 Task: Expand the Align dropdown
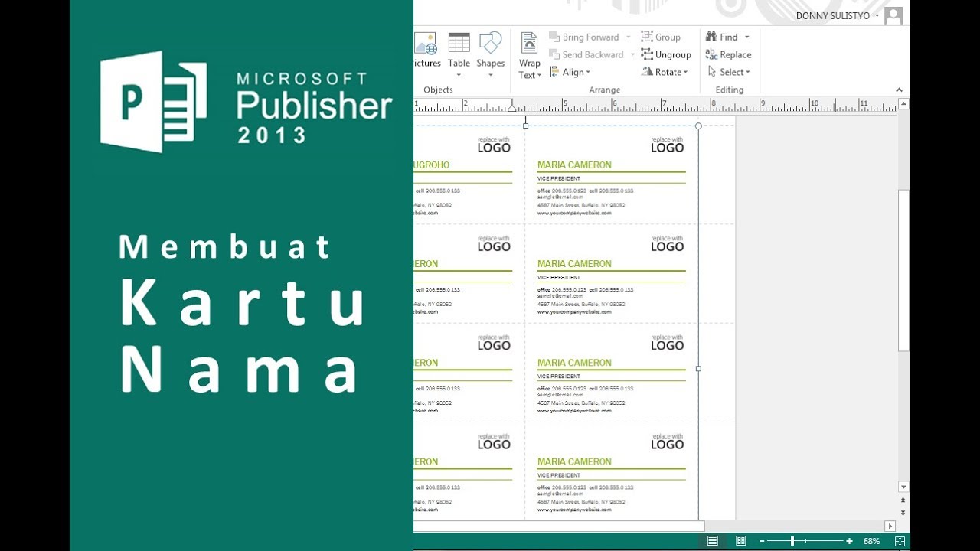click(x=588, y=73)
